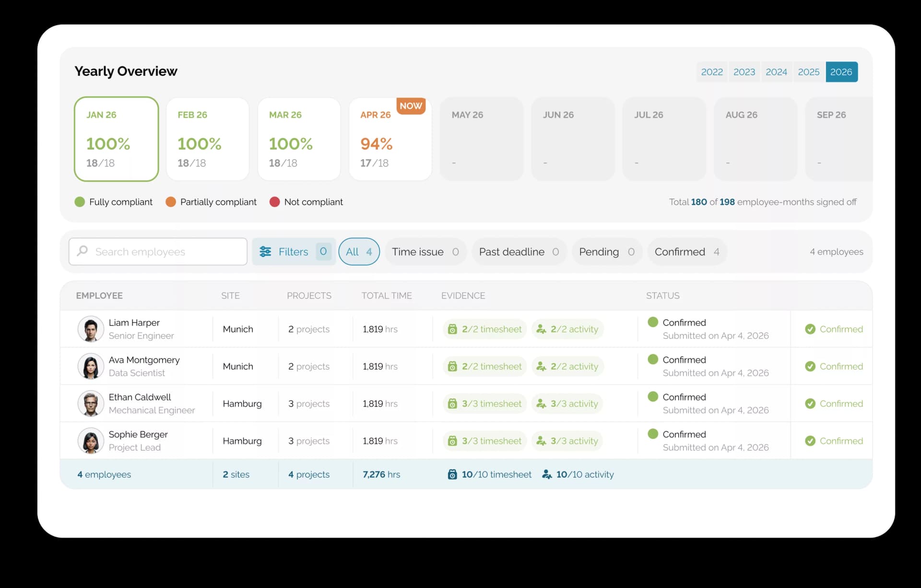The image size is (921, 588).
Task: Click the PROJECTS column header
Action: click(x=309, y=296)
